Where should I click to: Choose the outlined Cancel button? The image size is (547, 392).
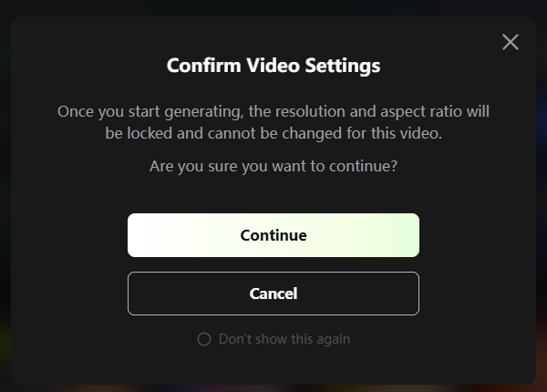click(x=273, y=294)
